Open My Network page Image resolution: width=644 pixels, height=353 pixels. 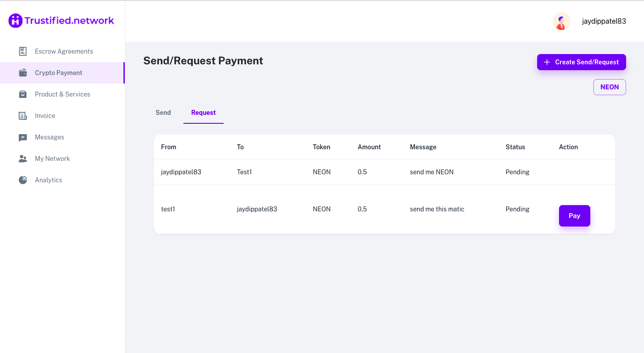tap(62, 159)
